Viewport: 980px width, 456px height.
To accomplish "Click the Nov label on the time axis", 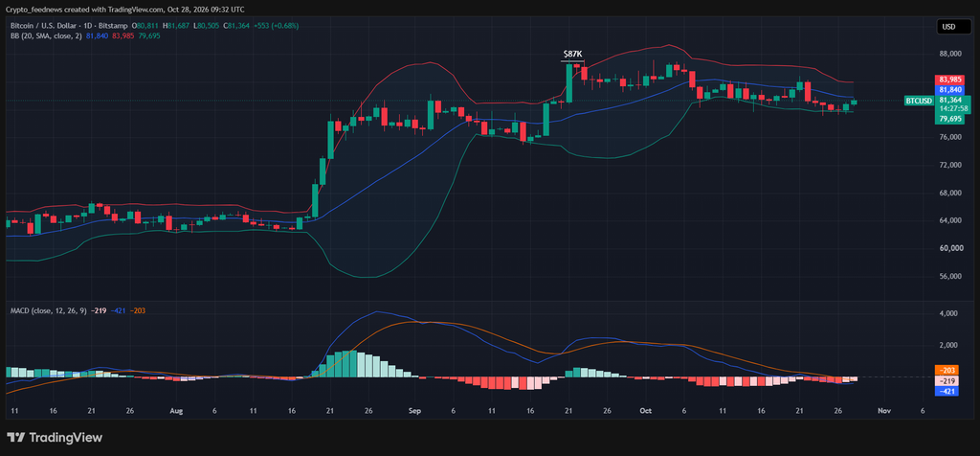I will point(883,411).
